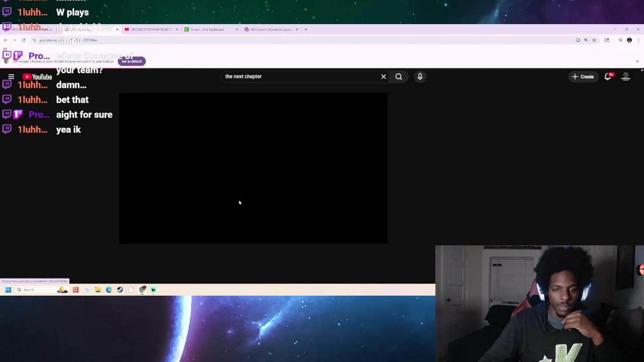
Task: Click the chat message "bet that"
Action: click(72, 100)
